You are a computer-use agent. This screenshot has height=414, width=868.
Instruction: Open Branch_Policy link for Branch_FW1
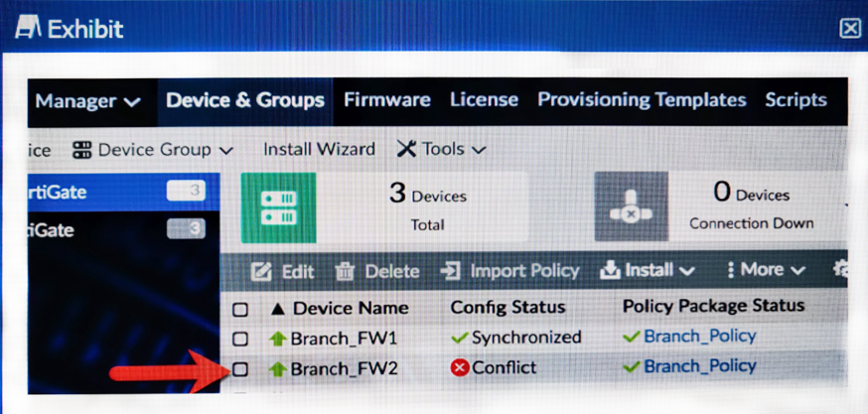(700, 336)
